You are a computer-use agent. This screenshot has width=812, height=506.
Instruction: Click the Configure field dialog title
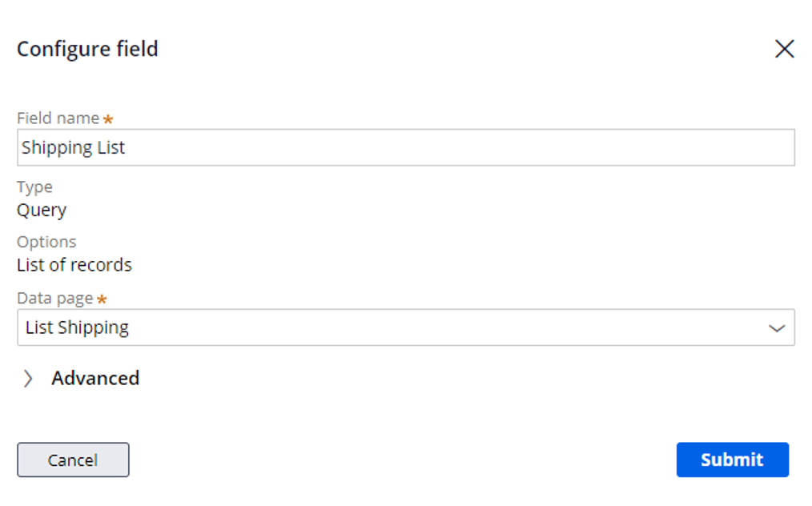[87, 49]
